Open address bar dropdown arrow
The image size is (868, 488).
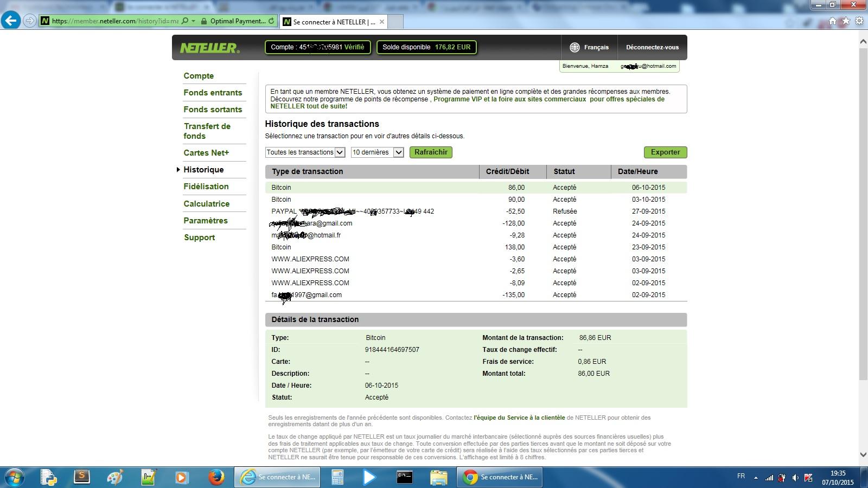(x=194, y=21)
